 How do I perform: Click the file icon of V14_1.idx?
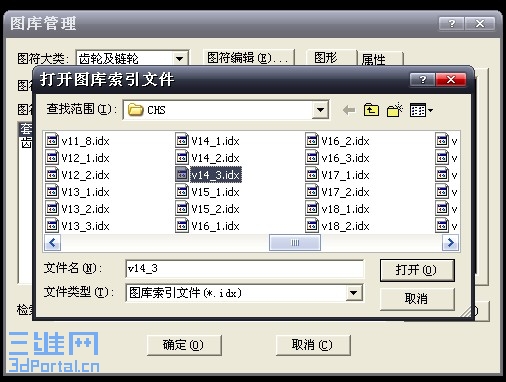[x=182, y=140]
